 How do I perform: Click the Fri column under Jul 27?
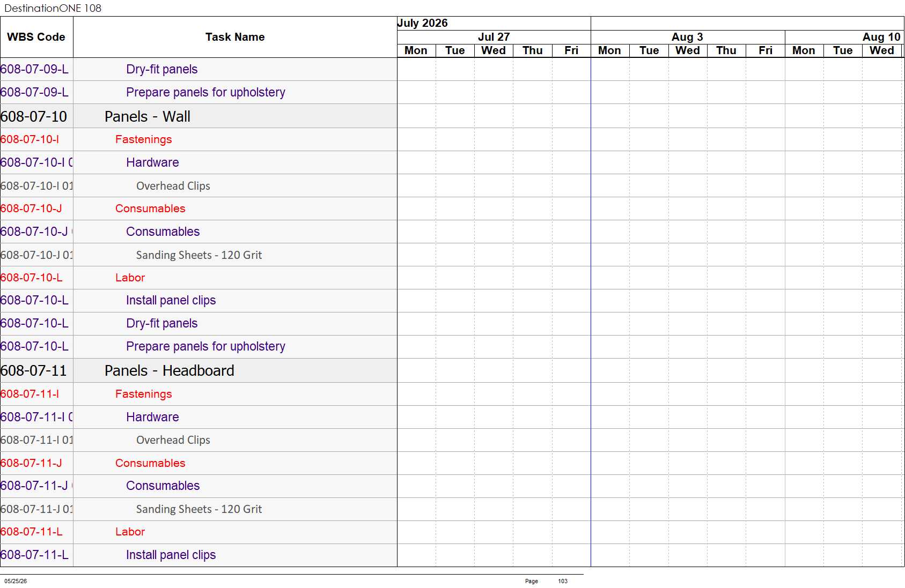click(571, 50)
